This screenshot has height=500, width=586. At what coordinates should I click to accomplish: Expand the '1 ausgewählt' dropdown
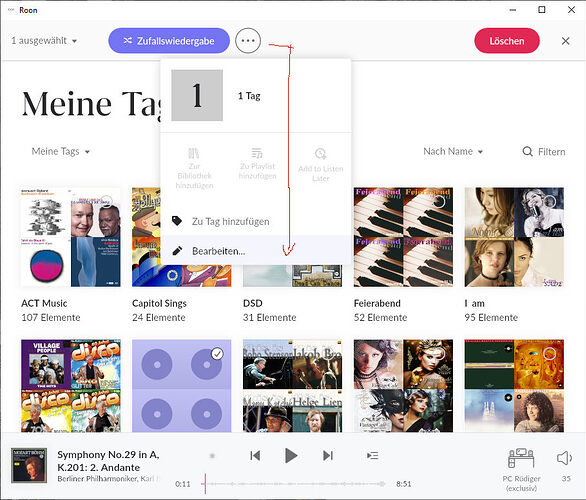pos(44,41)
